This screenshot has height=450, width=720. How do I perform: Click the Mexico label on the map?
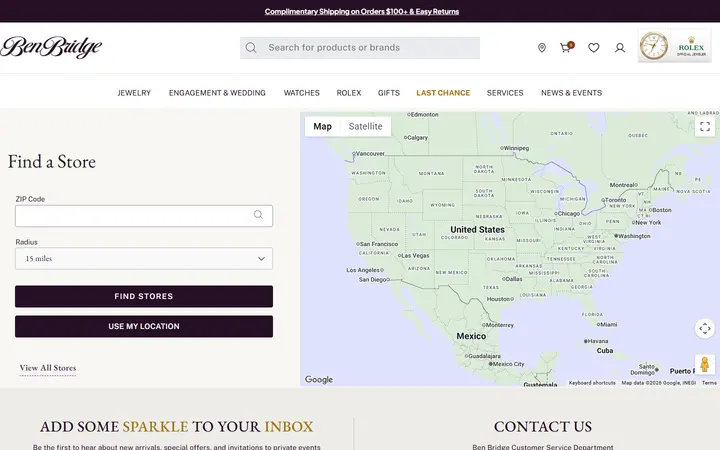point(471,336)
